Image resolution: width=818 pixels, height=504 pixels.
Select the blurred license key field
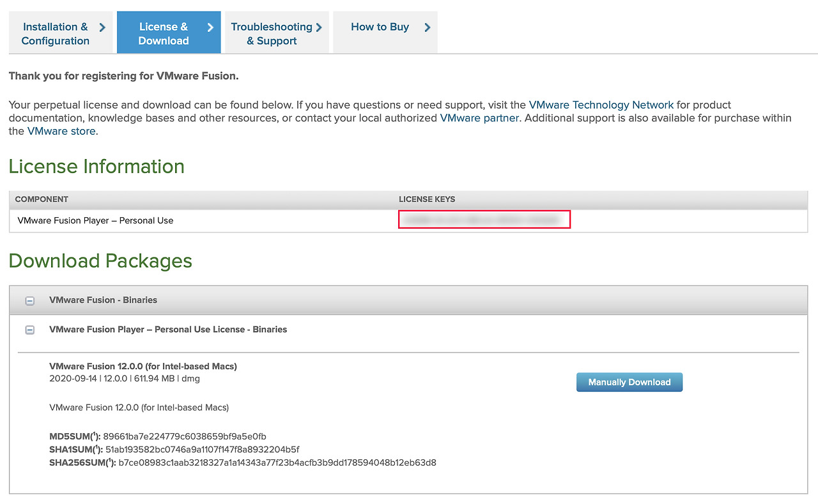tap(484, 220)
